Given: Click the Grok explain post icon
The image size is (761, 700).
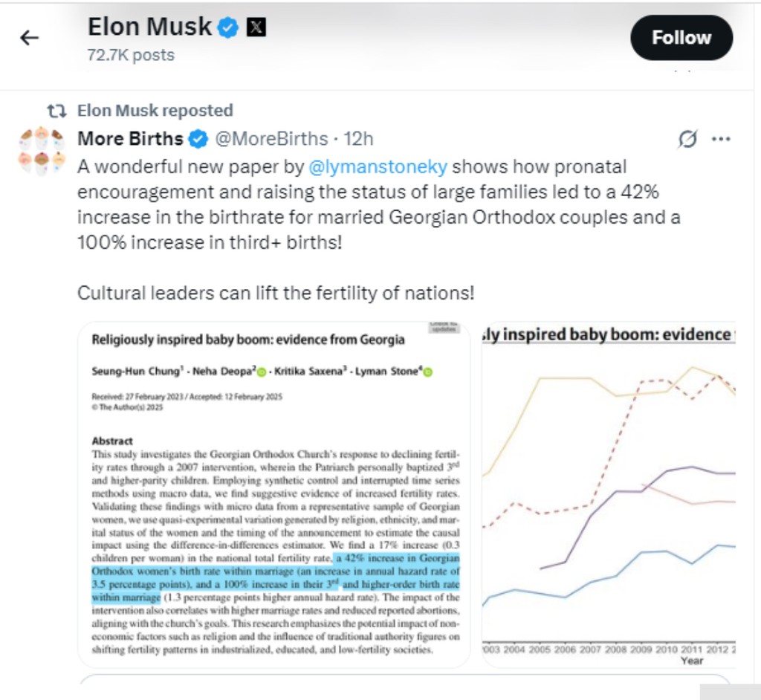Looking at the screenshot, I should 688,139.
